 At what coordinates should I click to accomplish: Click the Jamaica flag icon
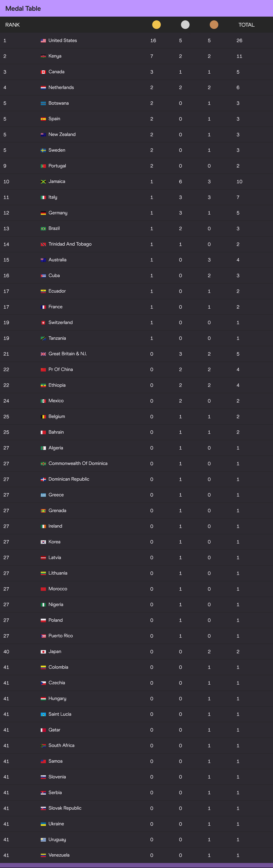click(x=43, y=182)
